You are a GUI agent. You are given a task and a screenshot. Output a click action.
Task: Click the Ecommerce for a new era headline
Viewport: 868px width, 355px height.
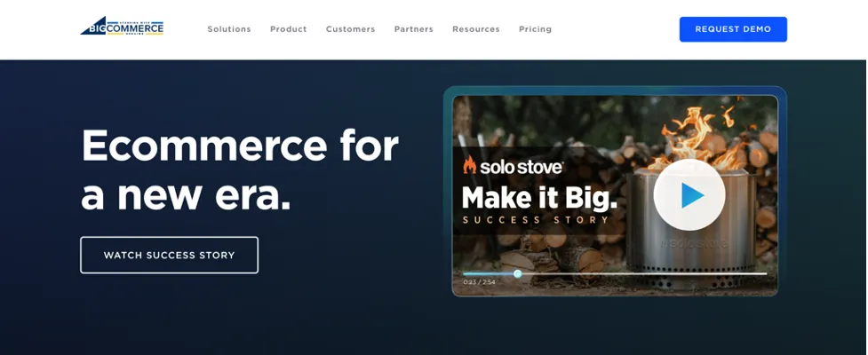pos(240,169)
